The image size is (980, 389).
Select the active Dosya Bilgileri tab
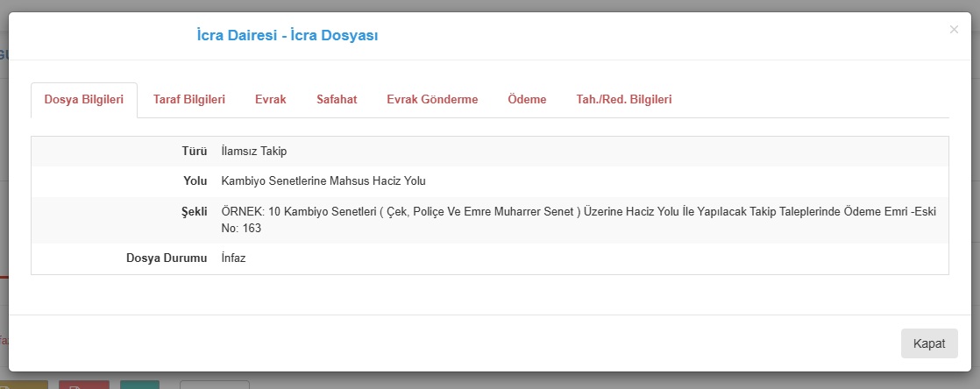coord(84,100)
